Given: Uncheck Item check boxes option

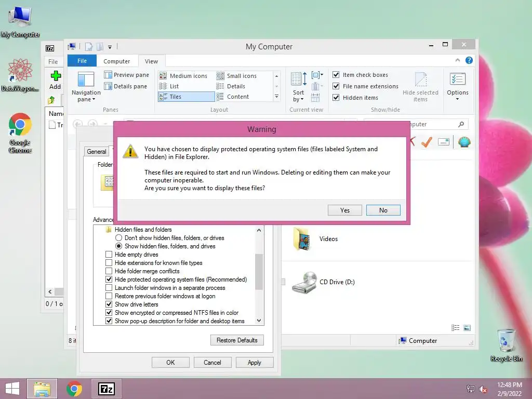Looking at the screenshot, I should point(336,75).
